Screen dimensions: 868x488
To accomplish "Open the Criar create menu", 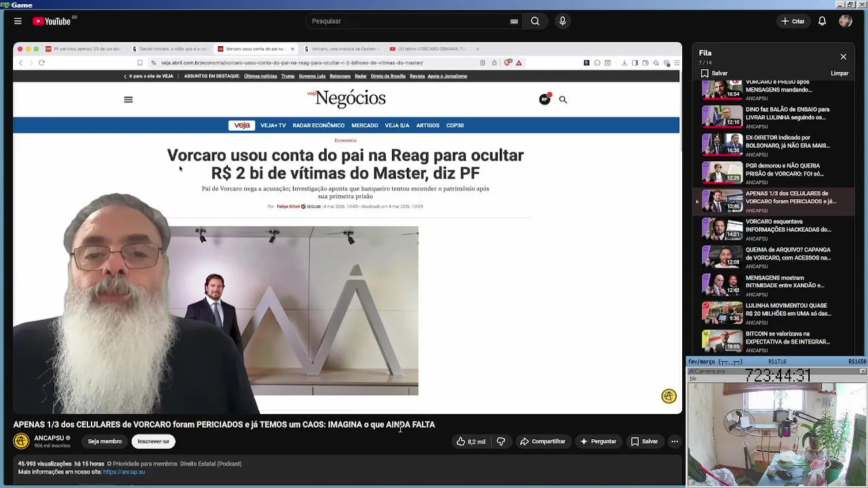I will (x=793, y=21).
